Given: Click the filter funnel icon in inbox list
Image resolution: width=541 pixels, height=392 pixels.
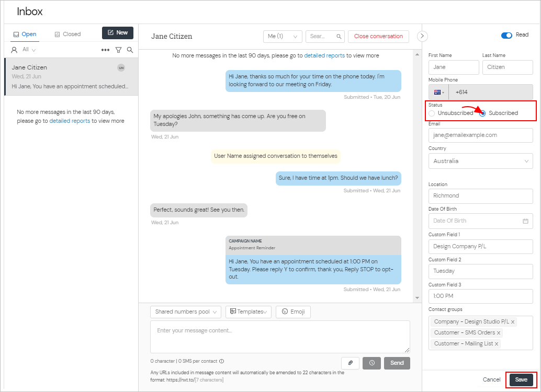Looking at the screenshot, I should (118, 50).
